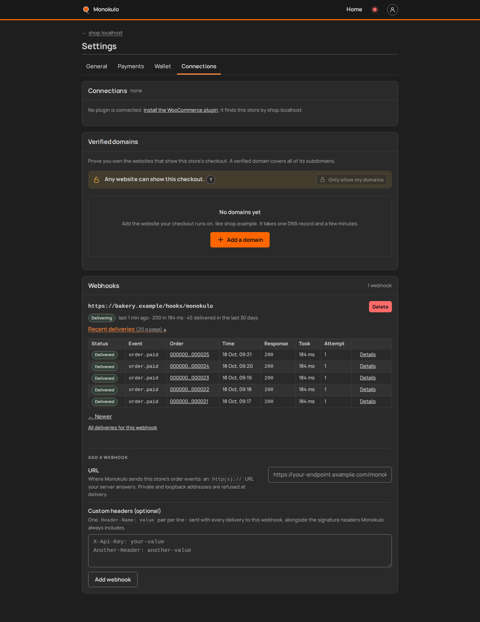View Details for order 000000...000021 delivery

pyautogui.click(x=367, y=401)
